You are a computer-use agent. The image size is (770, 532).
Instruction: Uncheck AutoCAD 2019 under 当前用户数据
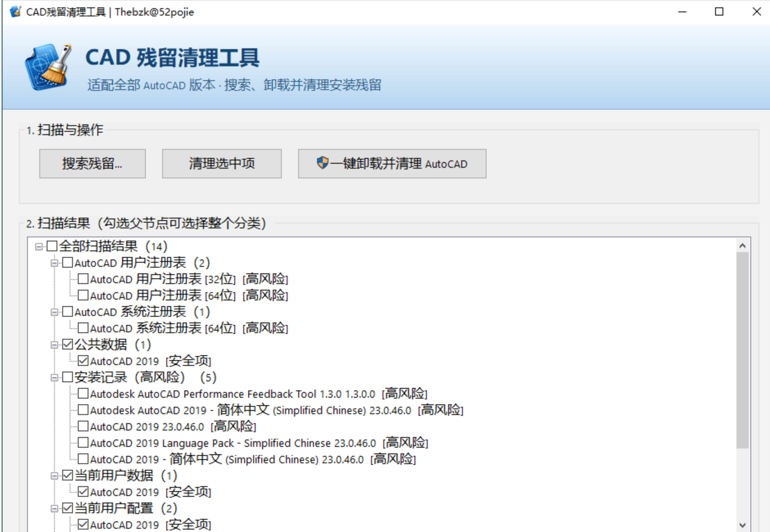tap(83, 492)
